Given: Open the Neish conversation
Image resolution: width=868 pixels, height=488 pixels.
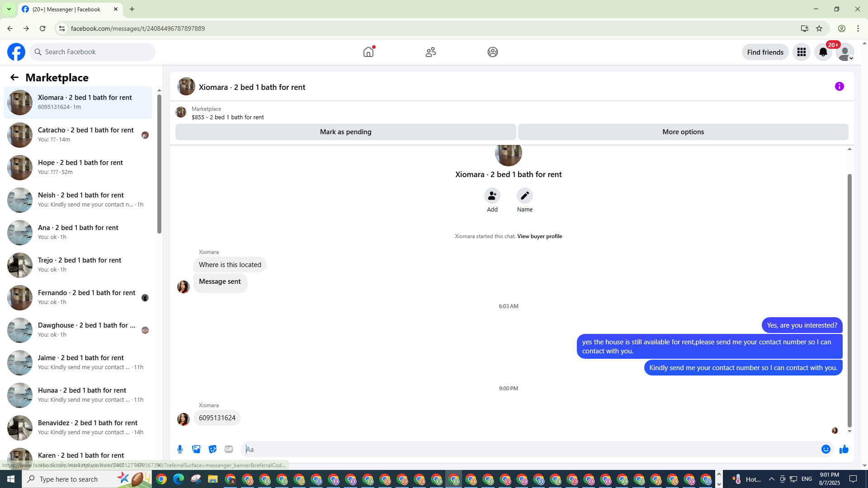Looking at the screenshot, I should (x=78, y=200).
